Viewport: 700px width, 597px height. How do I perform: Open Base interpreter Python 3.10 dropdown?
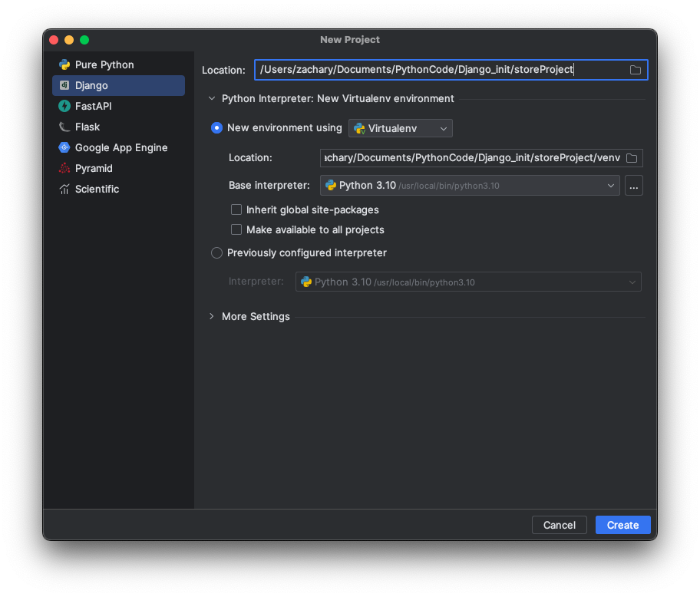(x=469, y=185)
